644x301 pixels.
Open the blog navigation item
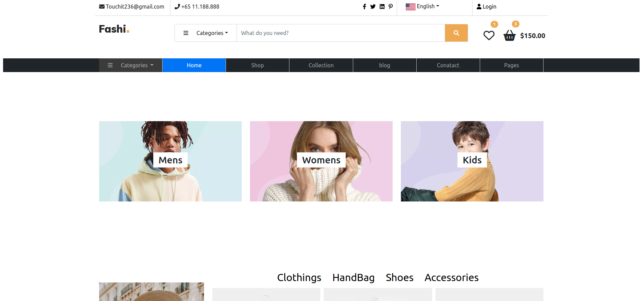click(x=384, y=65)
